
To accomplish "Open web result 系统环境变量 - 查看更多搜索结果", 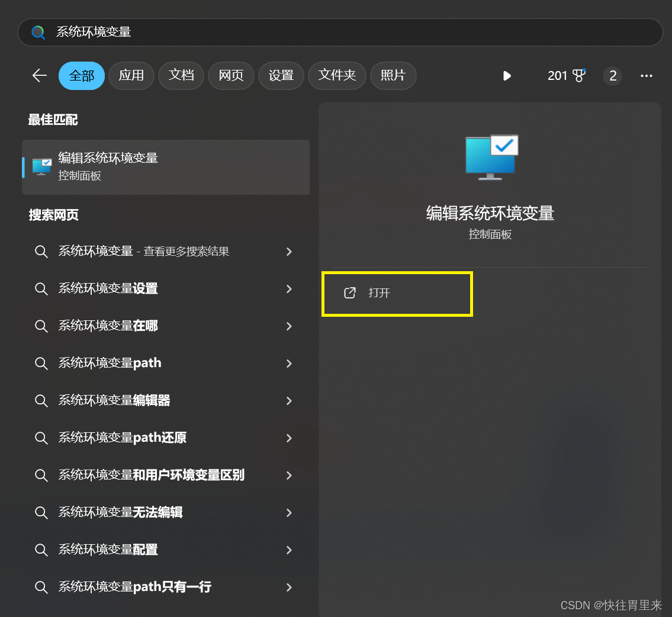I will (166, 252).
